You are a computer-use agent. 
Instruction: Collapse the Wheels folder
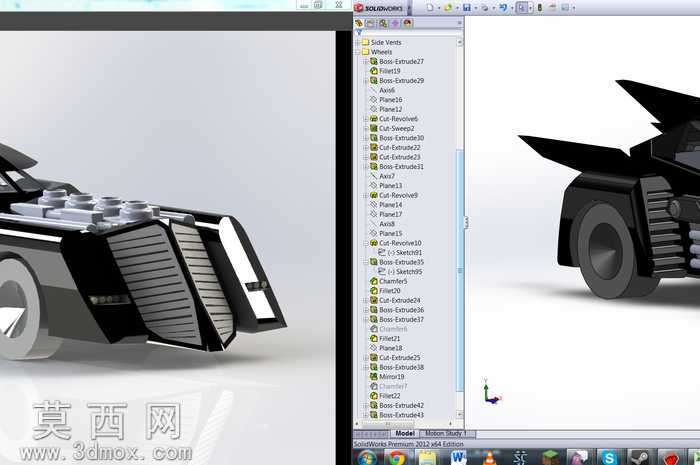pyautogui.click(x=358, y=52)
